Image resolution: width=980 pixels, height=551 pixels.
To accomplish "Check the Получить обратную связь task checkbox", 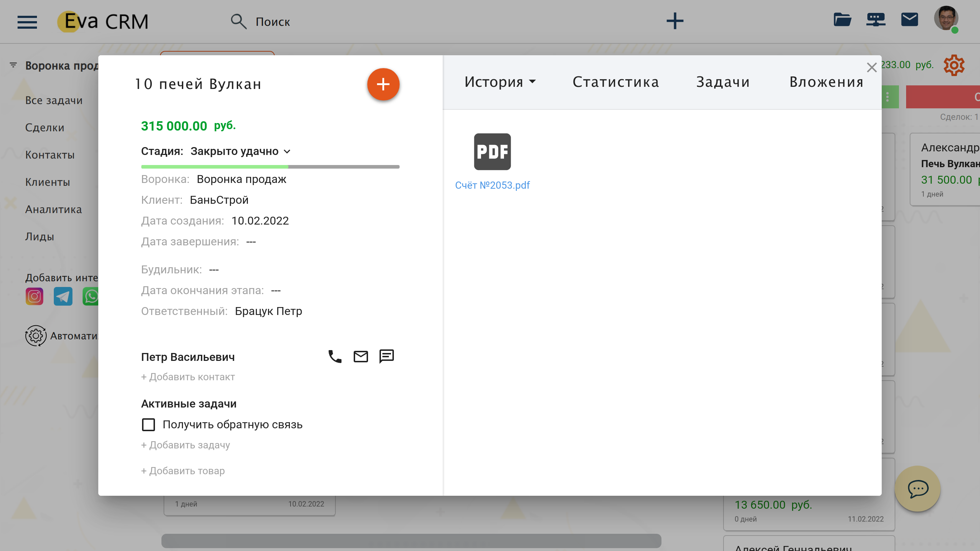I will 149,424.
